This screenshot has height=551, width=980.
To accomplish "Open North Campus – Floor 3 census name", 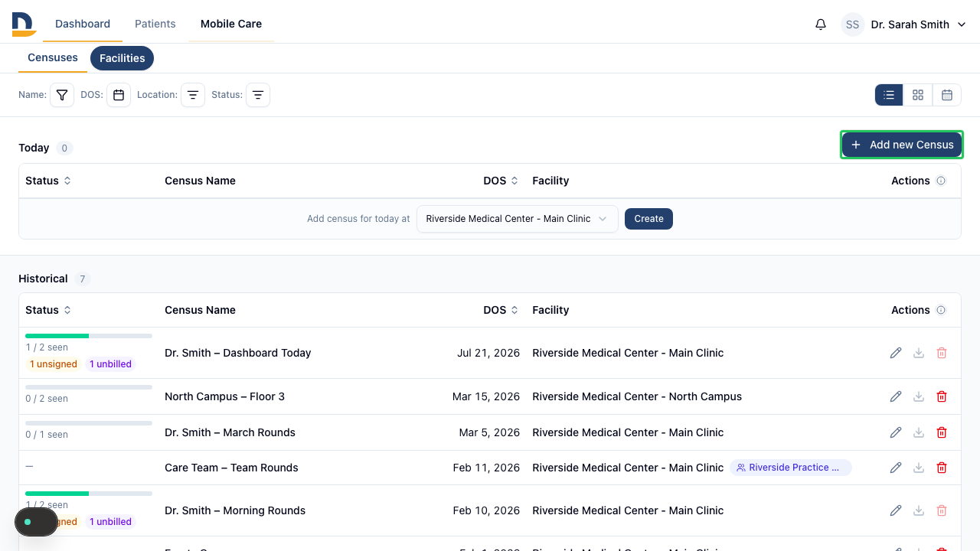I will pyautogui.click(x=225, y=396).
